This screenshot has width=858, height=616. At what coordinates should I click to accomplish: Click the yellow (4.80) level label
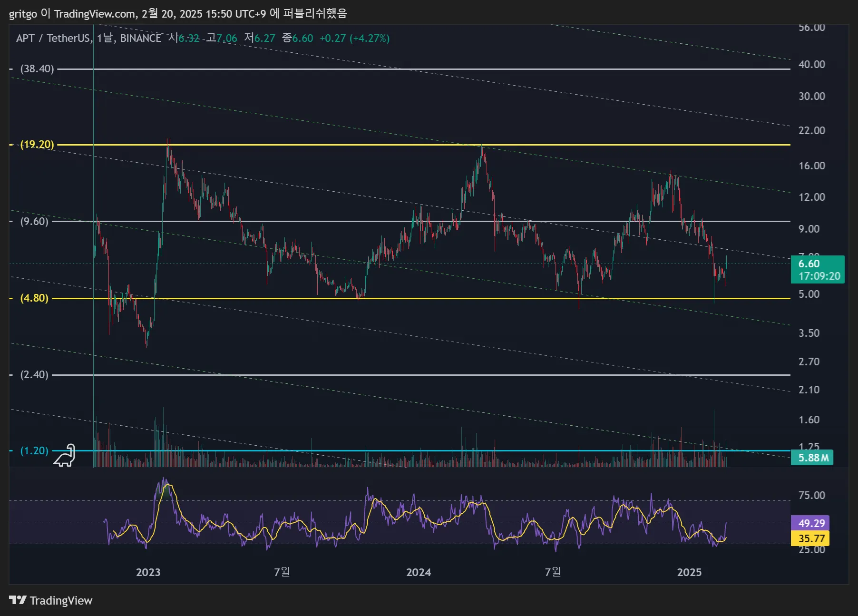coord(34,298)
